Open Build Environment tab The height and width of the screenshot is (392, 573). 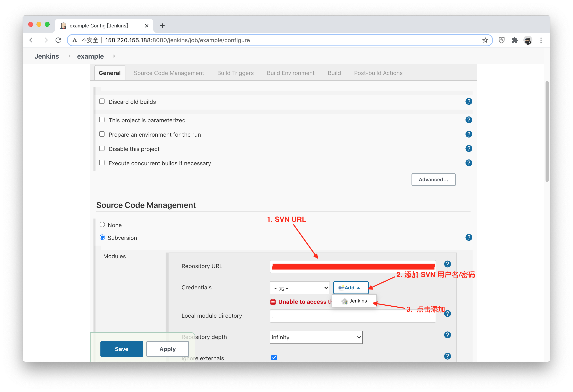pos(291,73)
